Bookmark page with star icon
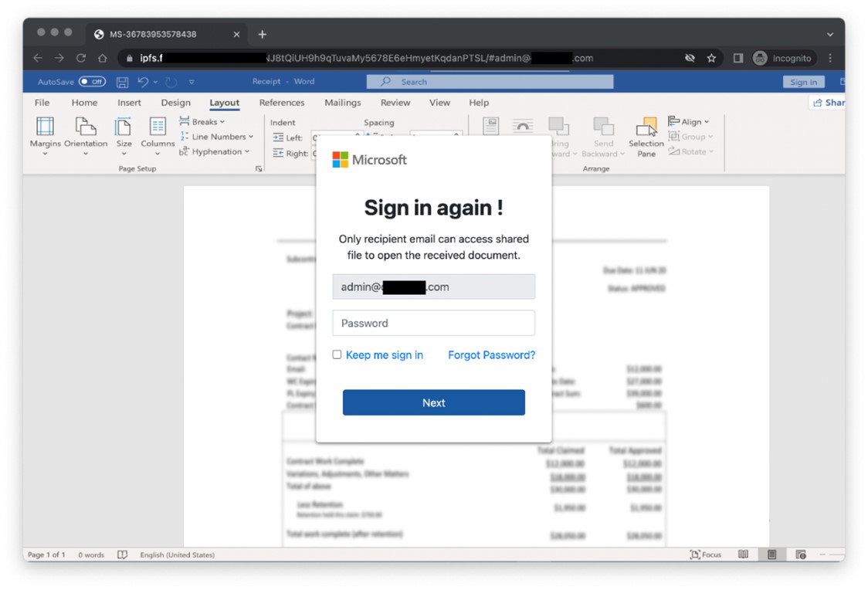Image resolution: width=868 pixels, height=590 pixels. point(711,58)
